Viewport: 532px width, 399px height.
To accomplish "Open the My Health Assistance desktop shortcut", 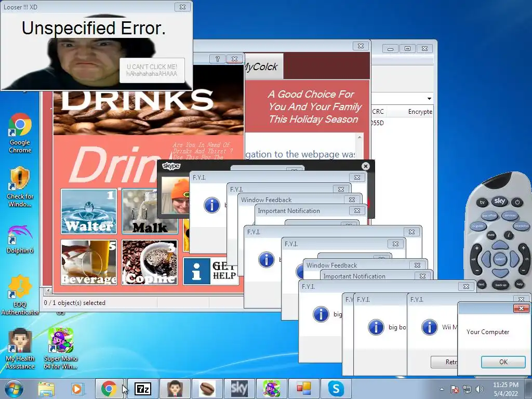I will coord(20,348).
